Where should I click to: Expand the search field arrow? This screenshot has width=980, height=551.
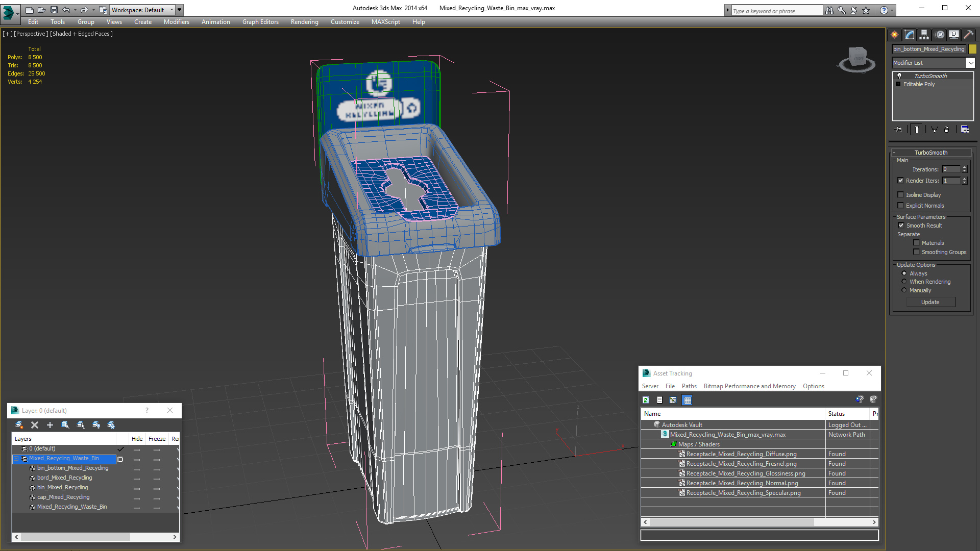[x=727, y=10]
